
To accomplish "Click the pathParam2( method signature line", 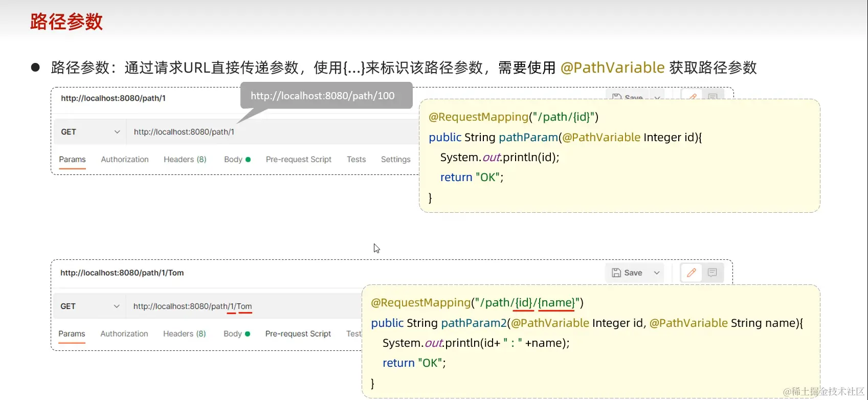I will 587,323.
